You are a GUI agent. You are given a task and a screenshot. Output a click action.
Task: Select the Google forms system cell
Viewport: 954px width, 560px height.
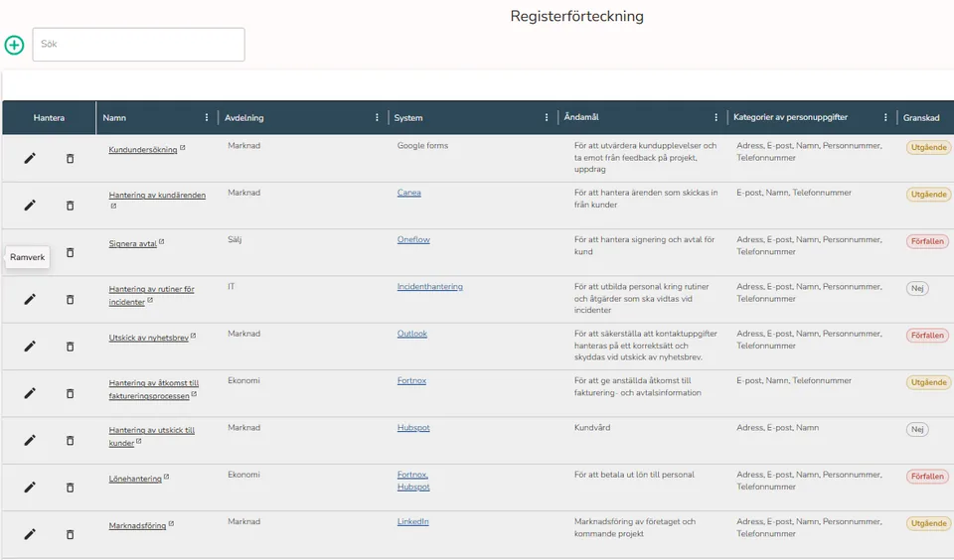click(x=423, y=146)
